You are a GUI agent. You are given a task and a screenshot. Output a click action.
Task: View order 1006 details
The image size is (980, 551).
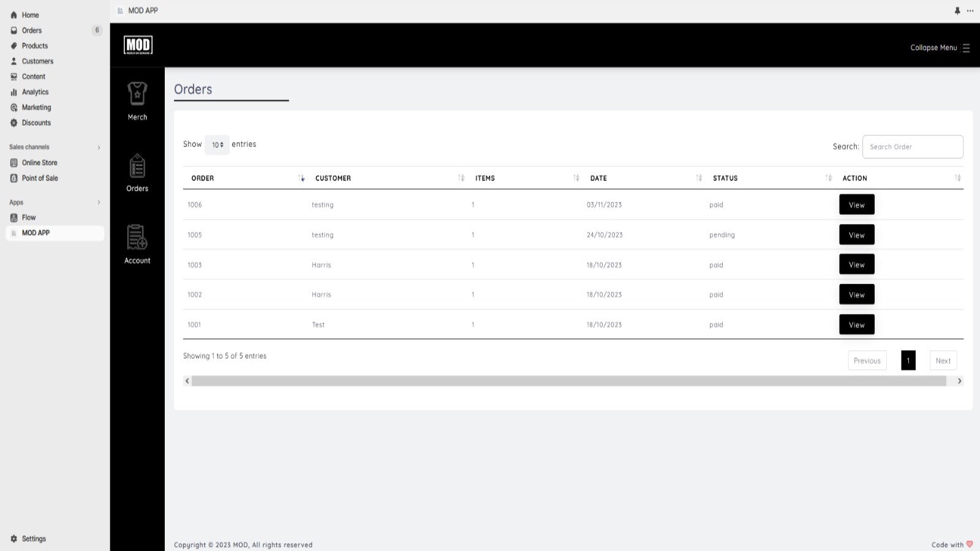pyautogui.click(x=856, y=204)
